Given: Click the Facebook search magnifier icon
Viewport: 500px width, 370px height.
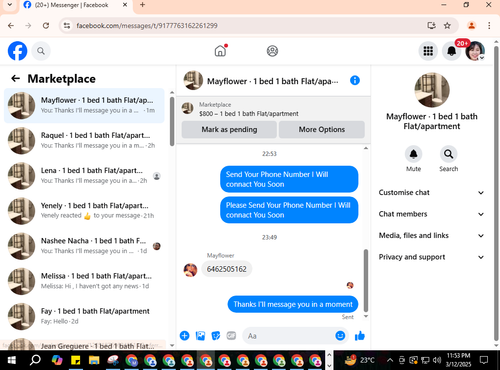Looking at the screenshot, I should coord(41,51).
